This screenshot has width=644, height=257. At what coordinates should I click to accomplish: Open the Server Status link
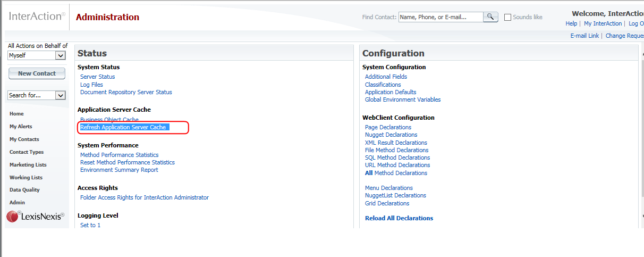tap(97, 77)
